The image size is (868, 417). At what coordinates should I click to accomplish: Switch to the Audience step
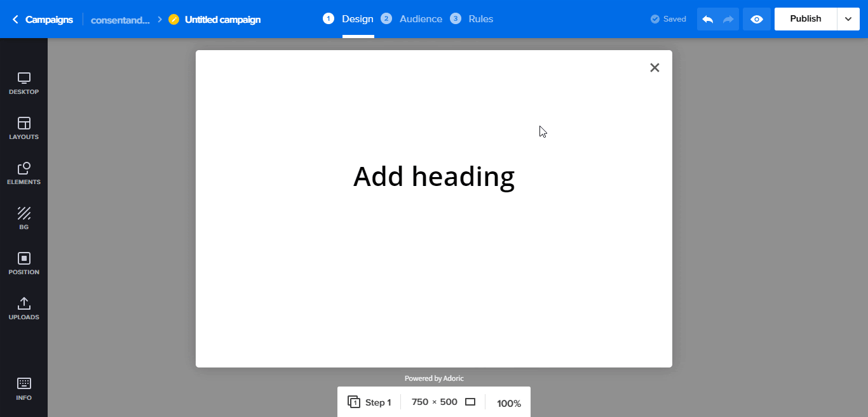tap(421, 18)
